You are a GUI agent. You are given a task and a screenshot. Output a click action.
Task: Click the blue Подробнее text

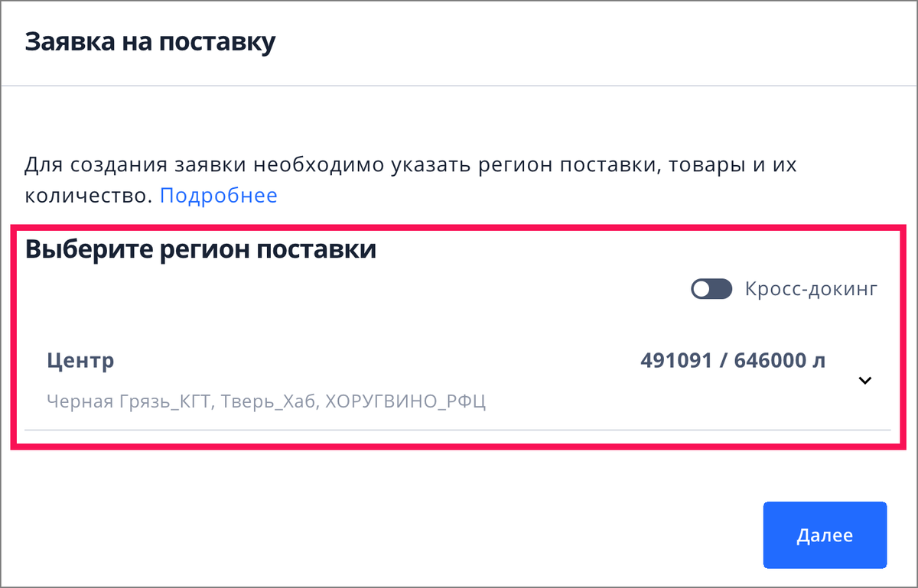[x=218, y=195]
